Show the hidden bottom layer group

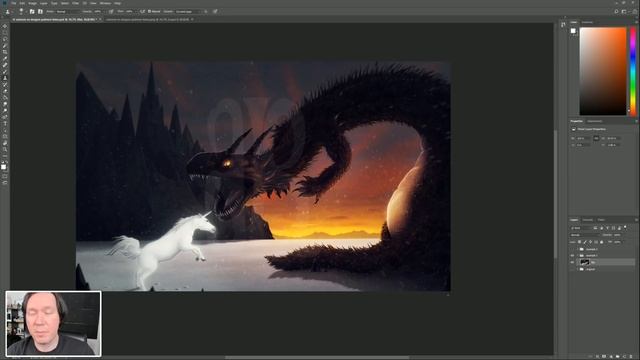(572, 269)
